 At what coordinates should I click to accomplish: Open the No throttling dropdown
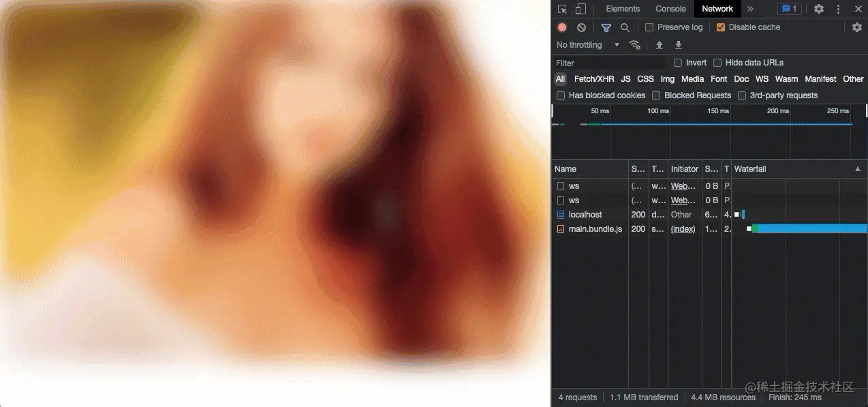587,45
